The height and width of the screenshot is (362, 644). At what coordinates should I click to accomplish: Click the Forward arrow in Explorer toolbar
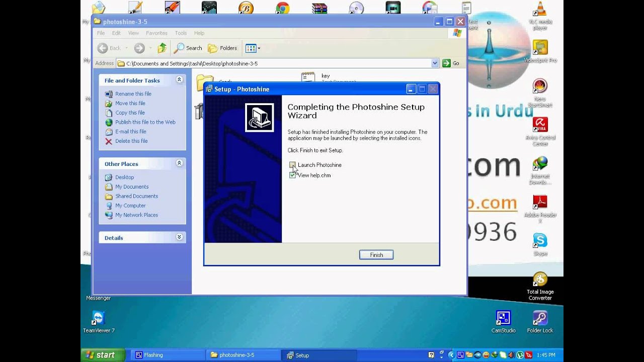139,48
